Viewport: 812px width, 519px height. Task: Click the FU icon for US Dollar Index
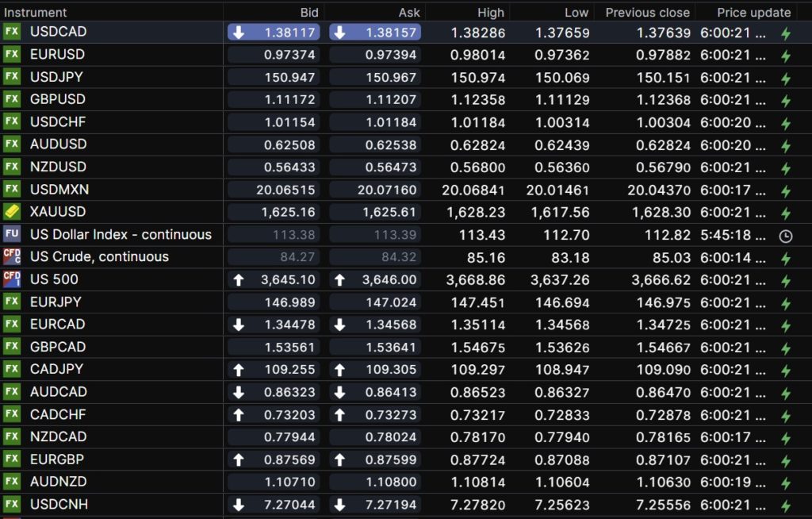click(12, 234)
